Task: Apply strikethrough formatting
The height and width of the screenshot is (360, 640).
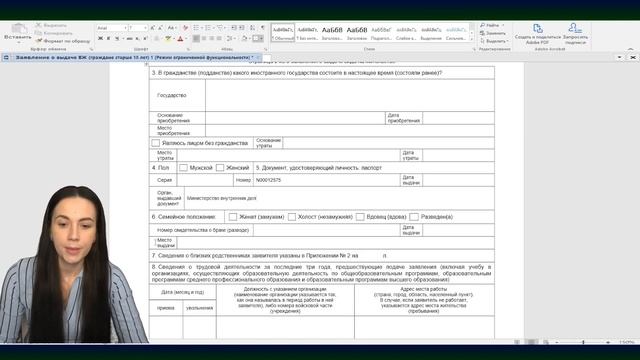Action: tap(129, 38)
